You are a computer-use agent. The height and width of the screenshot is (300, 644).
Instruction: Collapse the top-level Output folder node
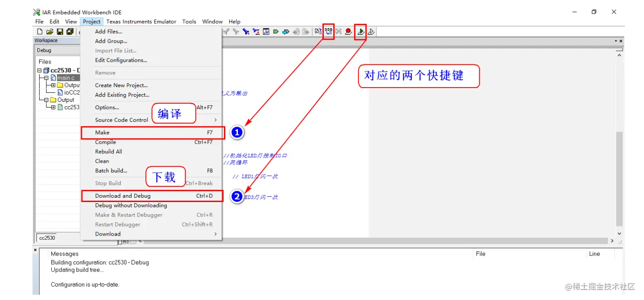(x=47, y=100)
